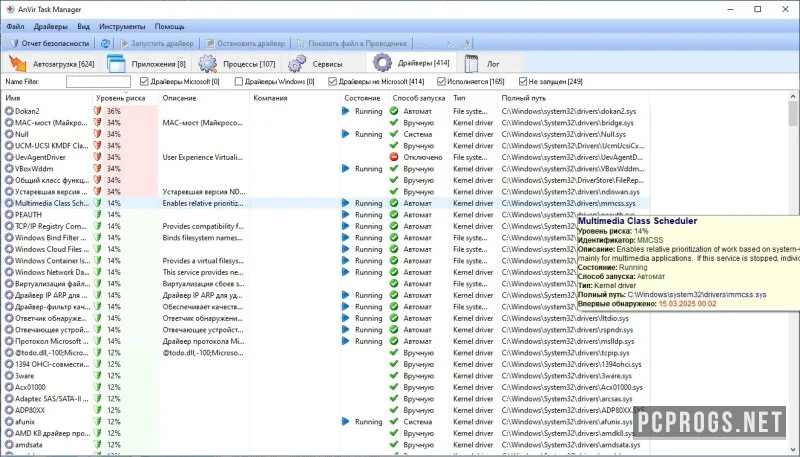Screen dimensions: 800x457
Task: Click the Сервисы tab's gears icon
Action: tap(297, 64)
